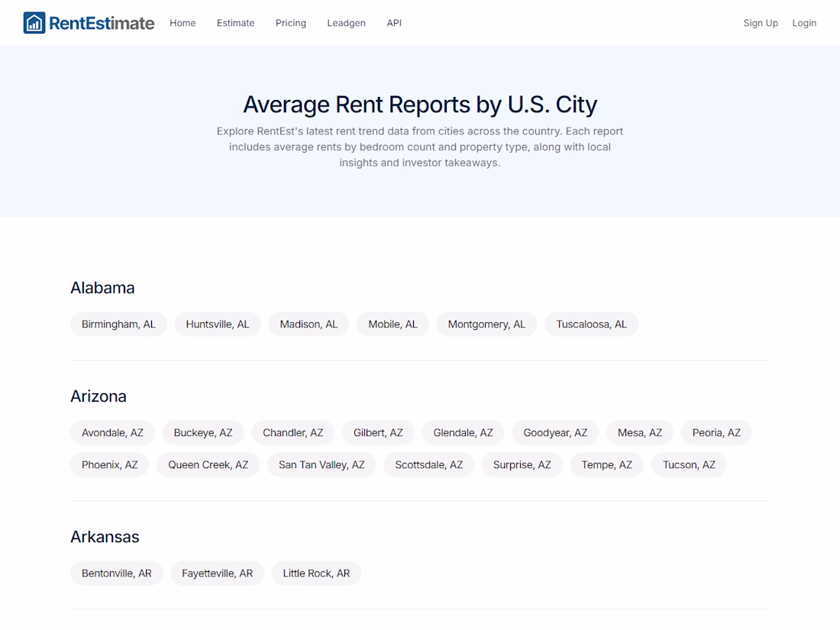This screenshot has width=840, height=630.
Task: View the Phoenix, AZ rent report
Action: (110, 465)
